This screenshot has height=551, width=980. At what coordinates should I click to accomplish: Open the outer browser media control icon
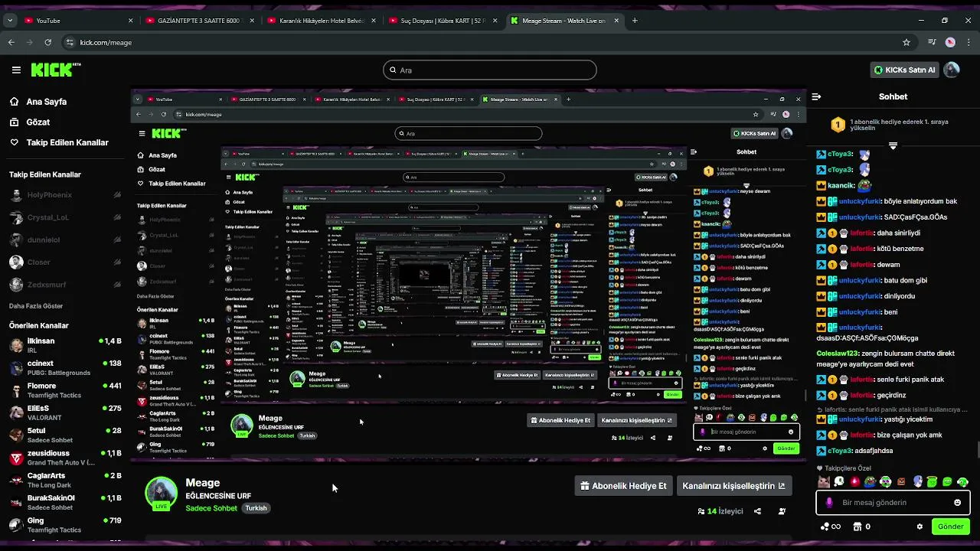[x=932, y=42]
